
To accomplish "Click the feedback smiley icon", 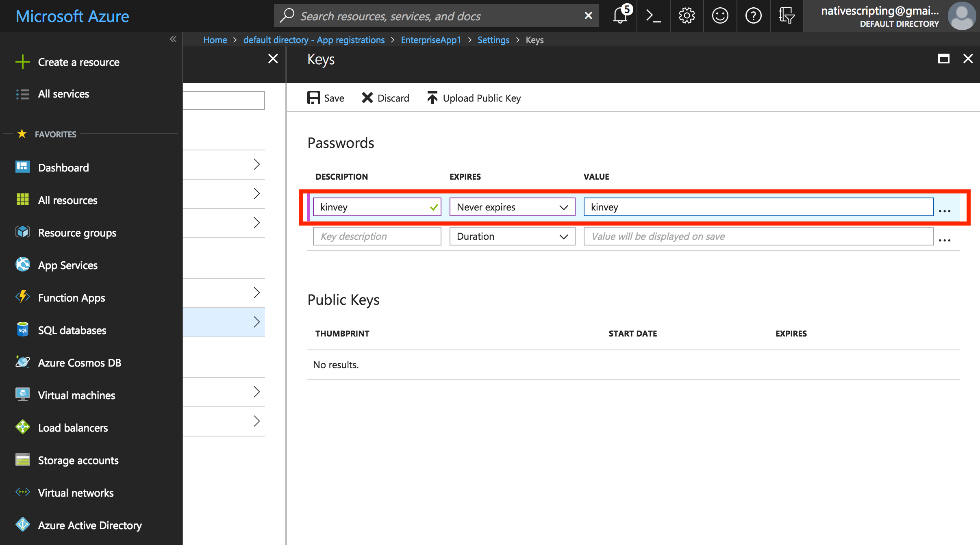I will (x=720, y=16).
